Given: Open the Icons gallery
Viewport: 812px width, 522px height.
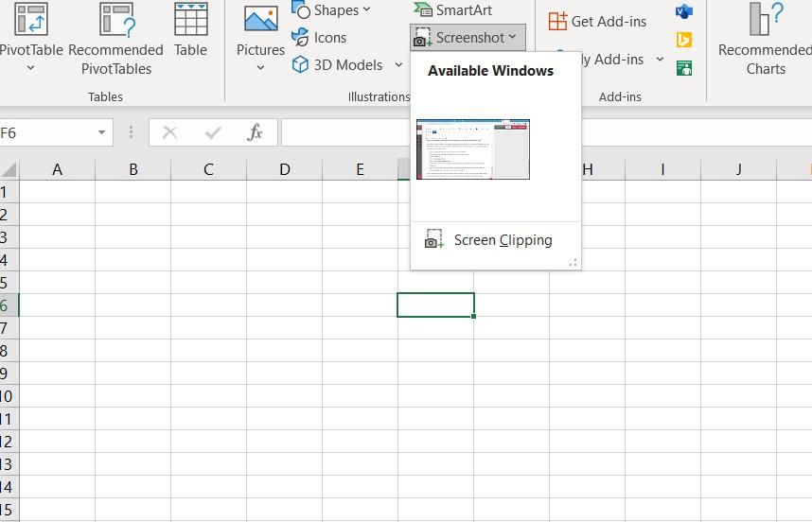Looking at the screenshot, I should tap(320, 38).
